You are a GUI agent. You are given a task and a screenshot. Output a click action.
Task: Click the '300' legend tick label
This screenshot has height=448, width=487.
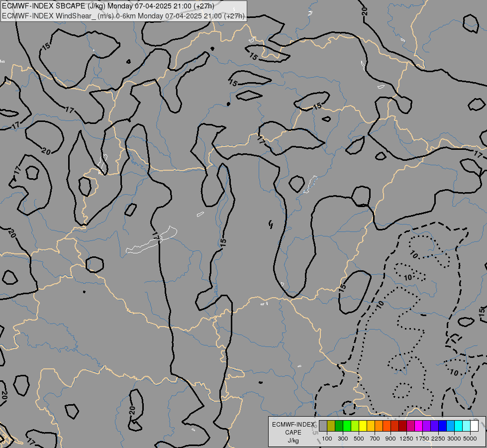click(x=343, y=439)
